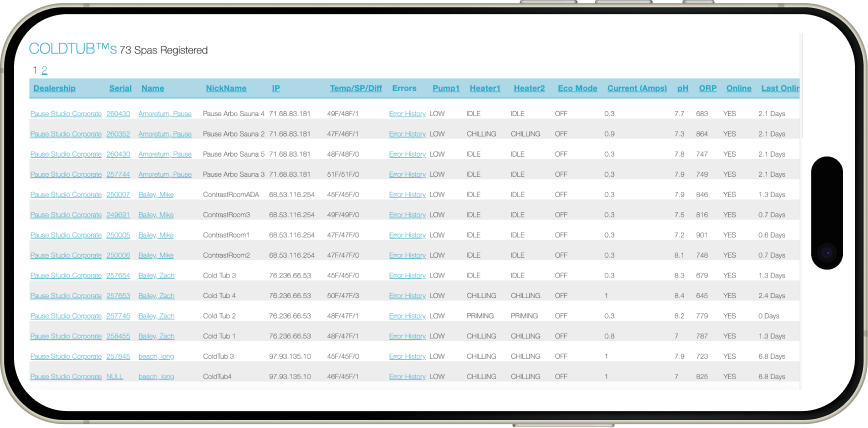The width and height of the screenshot is (868, 428).
Task: Open Bailey, Zach name in Cold Tub 3 row
Action: (156, 276)
